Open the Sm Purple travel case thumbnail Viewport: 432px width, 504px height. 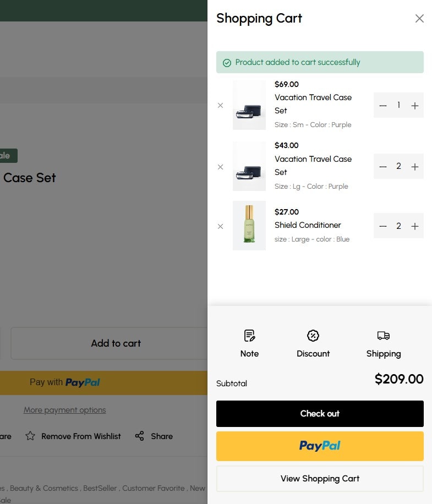point(249,105)
